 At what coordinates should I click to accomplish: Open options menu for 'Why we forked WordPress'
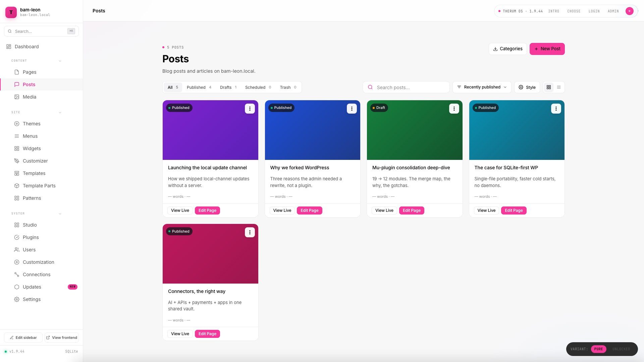click(352, 109)
